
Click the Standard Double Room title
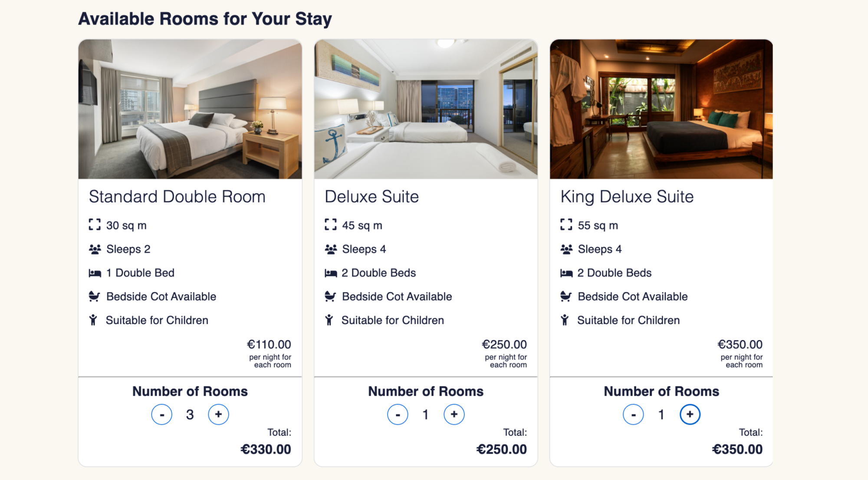177,197
